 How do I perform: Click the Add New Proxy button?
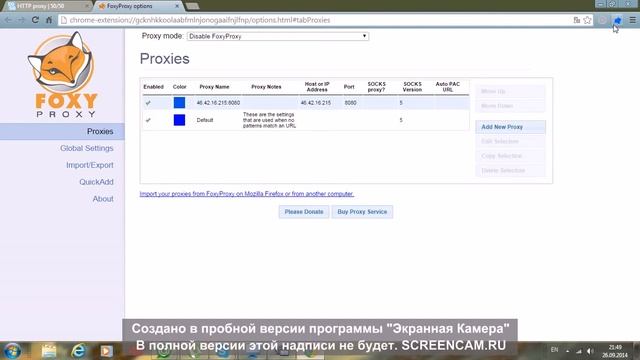[510, 127]
